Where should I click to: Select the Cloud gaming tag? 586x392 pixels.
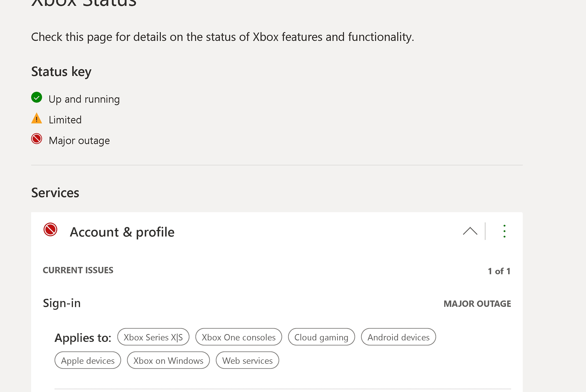321,337
